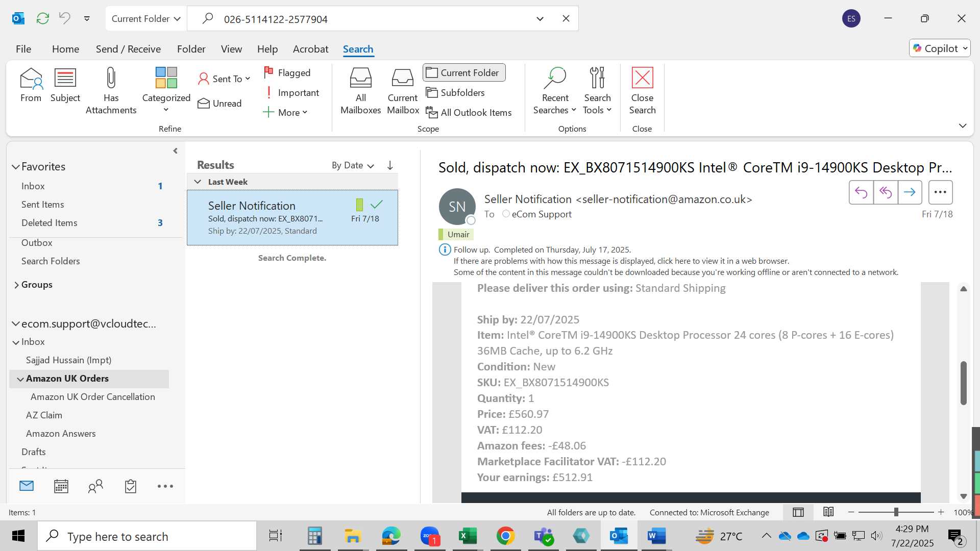Reverse sort direction with the down arrow

pyautogui.click(x=390, y=165)
